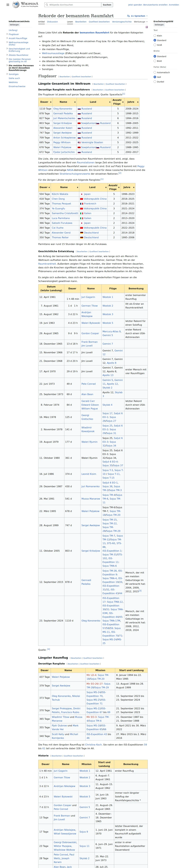This screenshot has height=868, width=186.
Task: Sort the Kōichi Wakata table by Land
Action: pyautogui.click(x=93, y=187)
